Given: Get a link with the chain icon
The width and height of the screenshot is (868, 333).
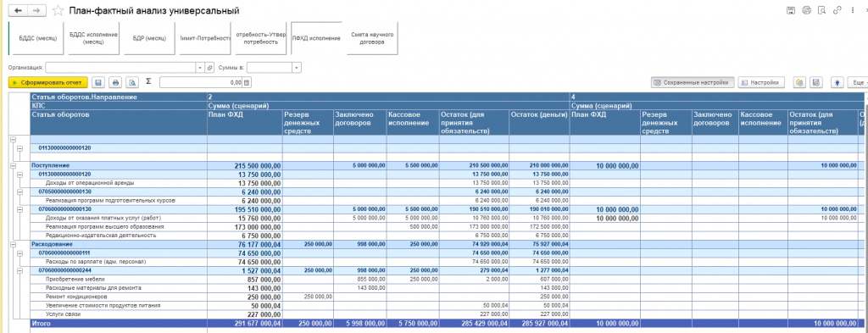Looking at the screenshot, I should pyautogui.click(x=837, y=10).
